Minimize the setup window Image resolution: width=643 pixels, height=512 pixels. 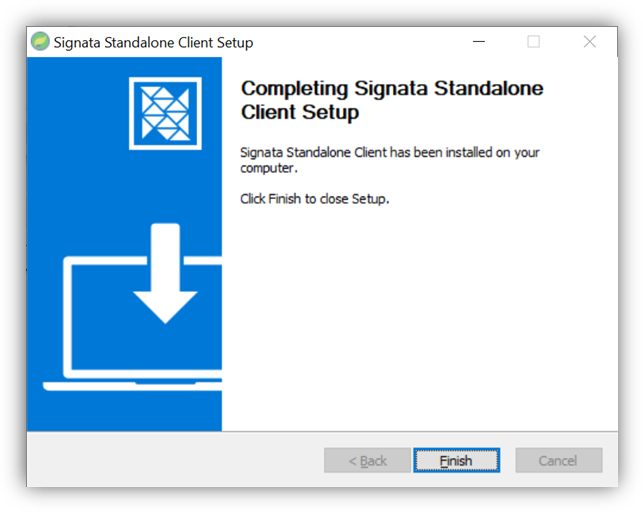pyautogui.click(x=478, y=42)
